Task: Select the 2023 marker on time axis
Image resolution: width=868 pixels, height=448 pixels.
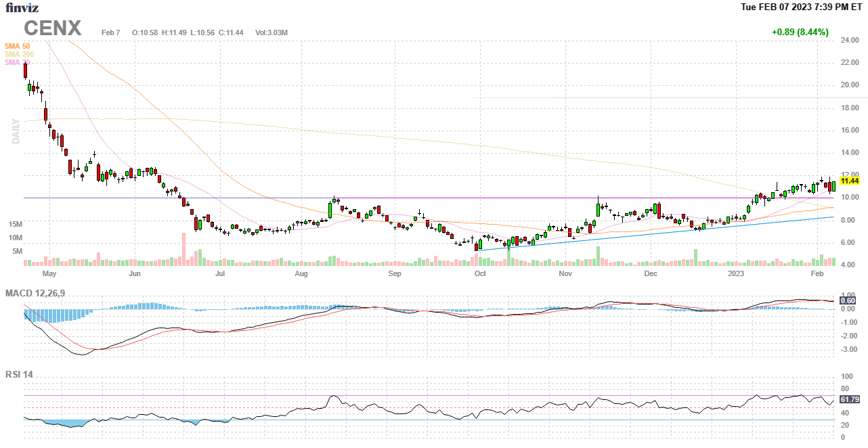Action: click(736, 274)
